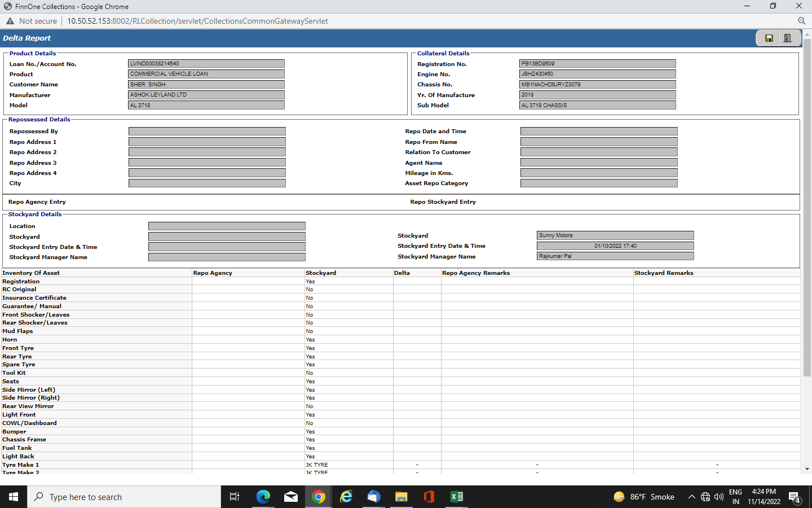Open the ENG IN language selector

[x=735, y=497]
